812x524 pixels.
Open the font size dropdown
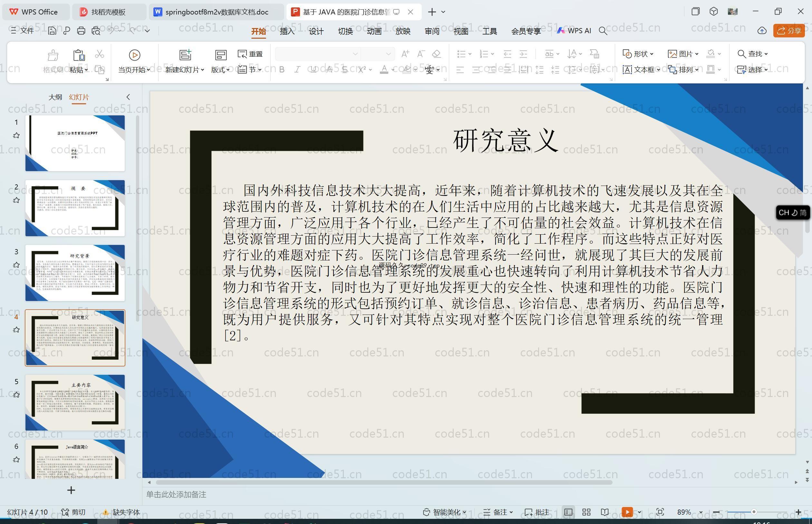(x=388, y=54)
